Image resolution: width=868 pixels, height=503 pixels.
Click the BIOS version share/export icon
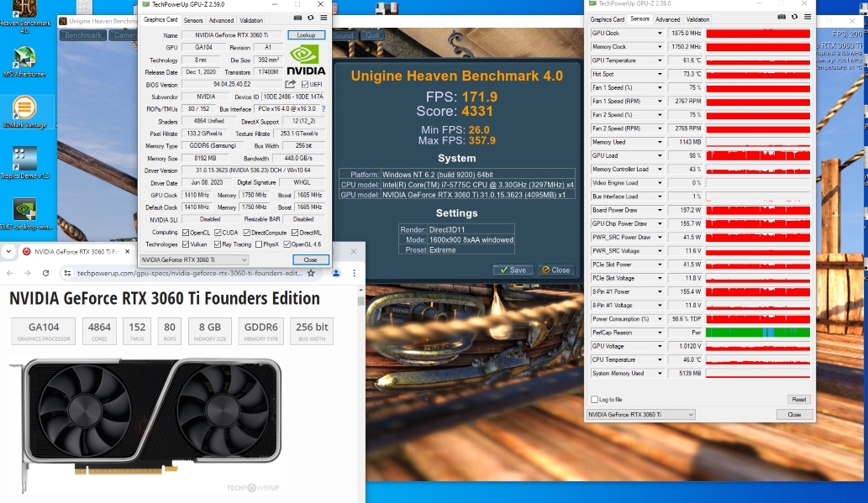point(290,84)
